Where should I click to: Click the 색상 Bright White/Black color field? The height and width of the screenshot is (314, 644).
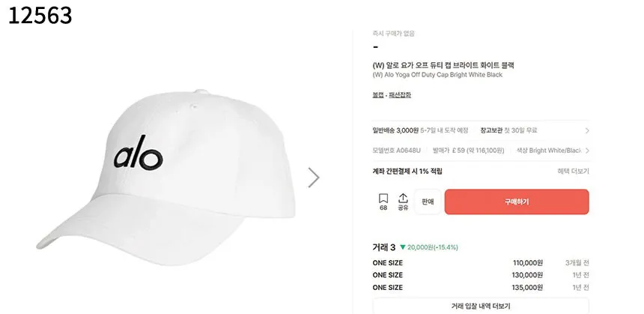(548, 151)
